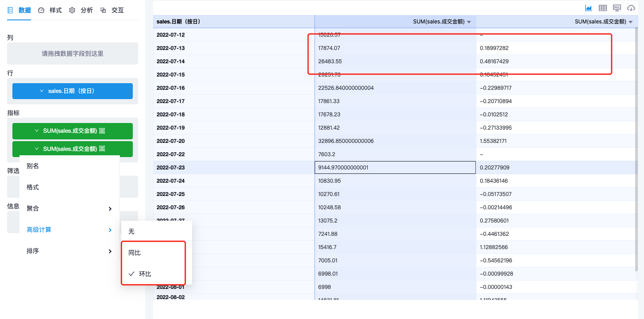Open the 分析 tab
Image resolution: width=644 pixels, height=319 pixels.
point(81,10)
